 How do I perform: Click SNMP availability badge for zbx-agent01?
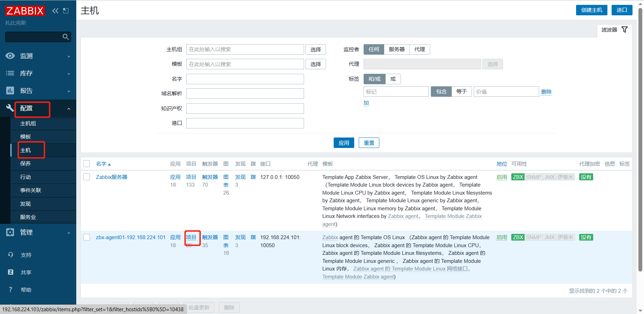click(x=534, y=237)
